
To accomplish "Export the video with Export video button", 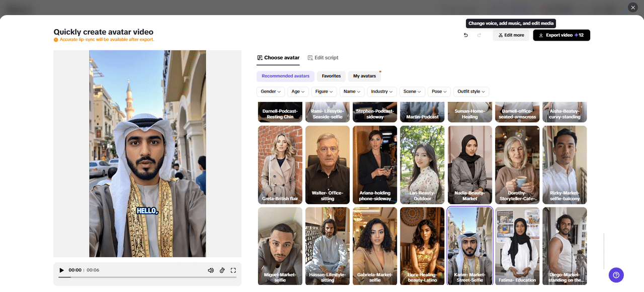I will pyautogui.click(x=561, y=35).
